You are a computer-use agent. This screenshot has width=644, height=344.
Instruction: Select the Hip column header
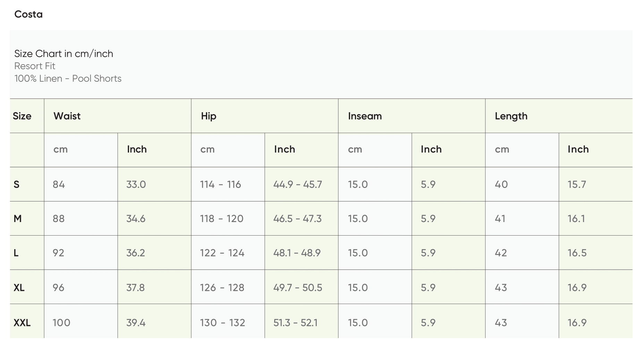click(x=209, y=116)
